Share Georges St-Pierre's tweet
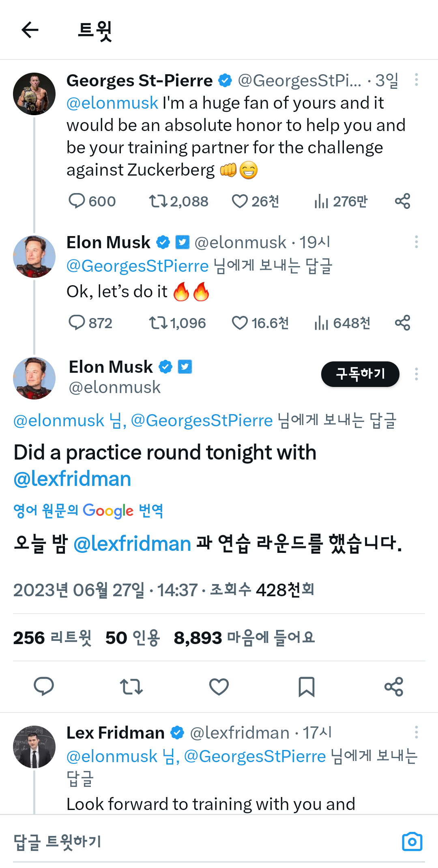 pyautogui.click(x=402, y=201)
